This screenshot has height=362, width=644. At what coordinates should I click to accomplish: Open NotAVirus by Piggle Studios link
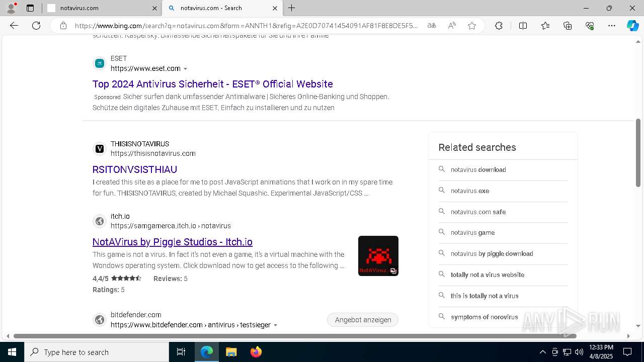coord(173,242)
